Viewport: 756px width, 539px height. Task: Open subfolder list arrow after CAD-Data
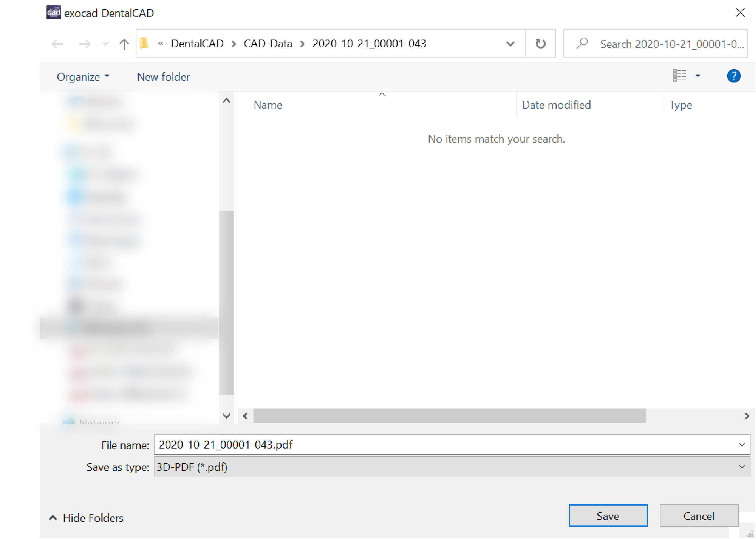pos(303,44)
